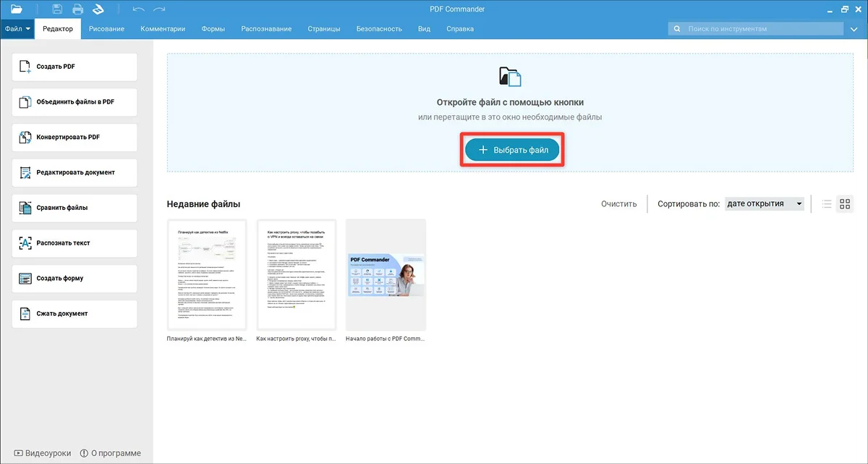Click the scanner icon in title bar

(100, 9)
